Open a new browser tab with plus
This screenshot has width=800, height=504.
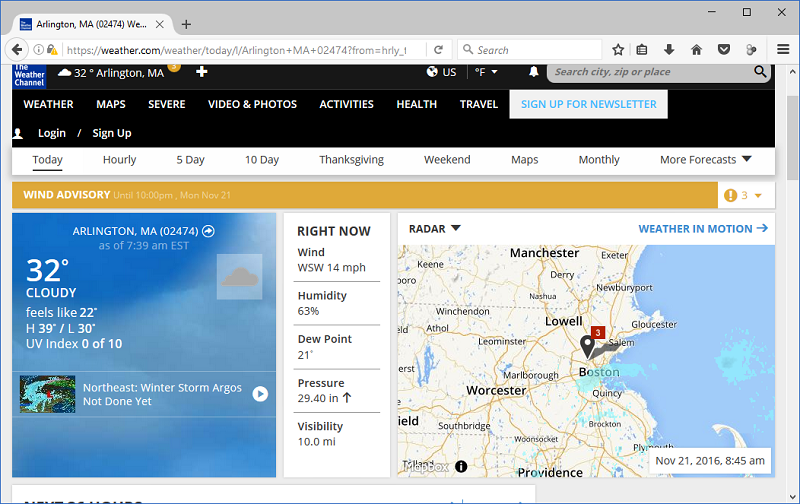tap(186, 24)
